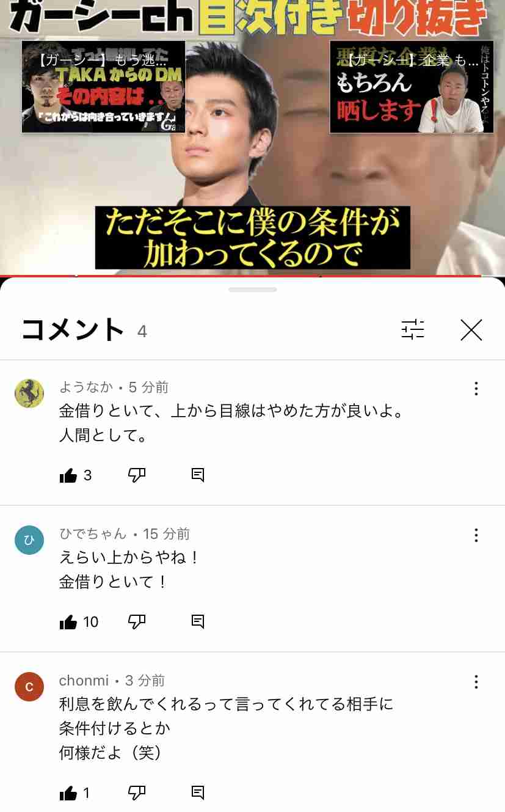
Task: Dislike chonmi's comment
Action: 137,792
